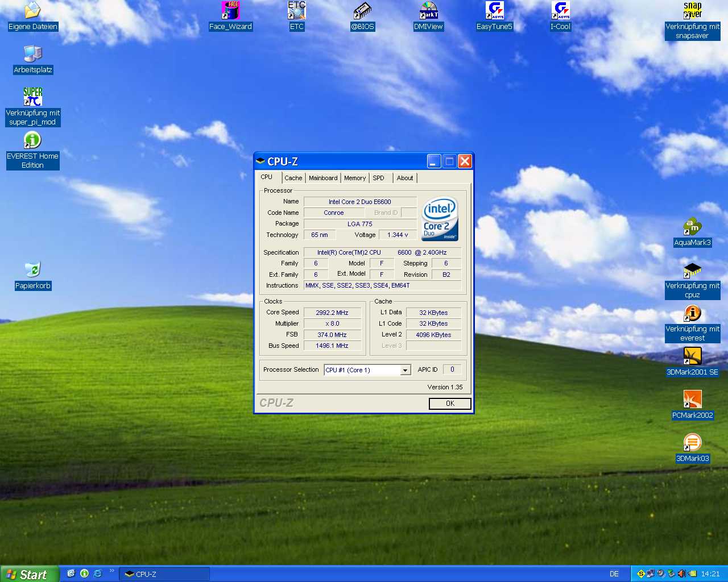728x582 pixels.
Task: Click the processor Name field
Action: pos(360,202)
